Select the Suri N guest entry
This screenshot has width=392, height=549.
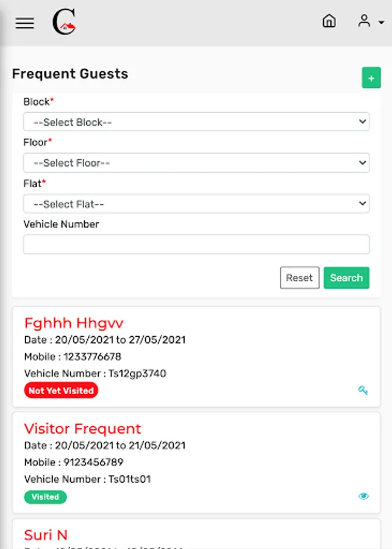pos(46,535)
